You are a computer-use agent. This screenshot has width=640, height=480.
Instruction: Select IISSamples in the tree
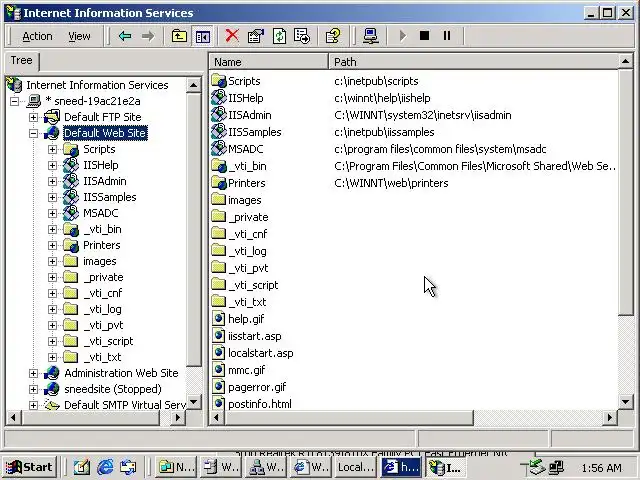(109, 197)
